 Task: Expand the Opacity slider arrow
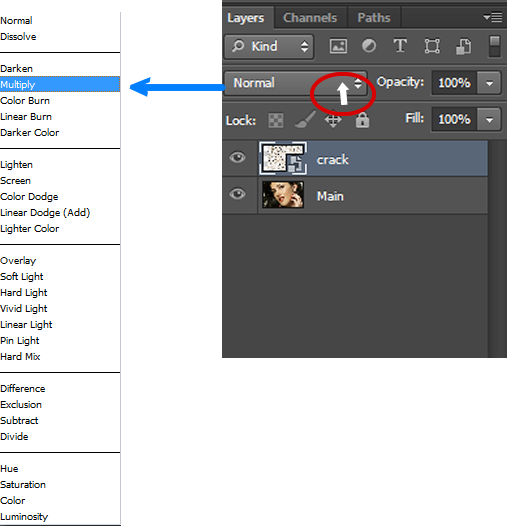[x=489, y=83]
